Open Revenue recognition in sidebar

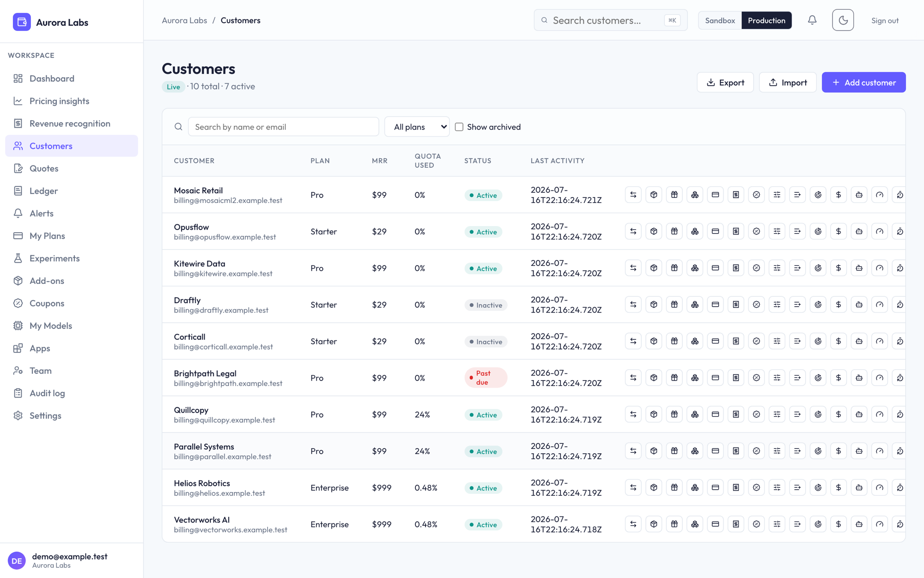tap(72, 123)
